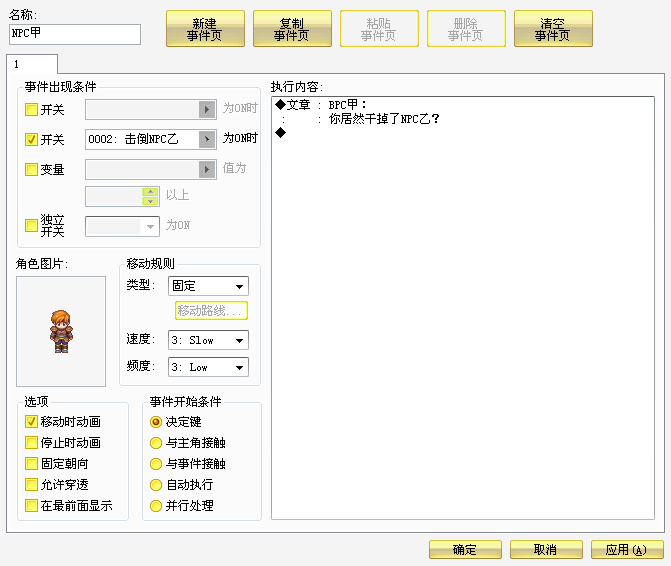The image size is (671, 566).
Task: Select the 决定键 trigger radio button
Action: point(156,422)
